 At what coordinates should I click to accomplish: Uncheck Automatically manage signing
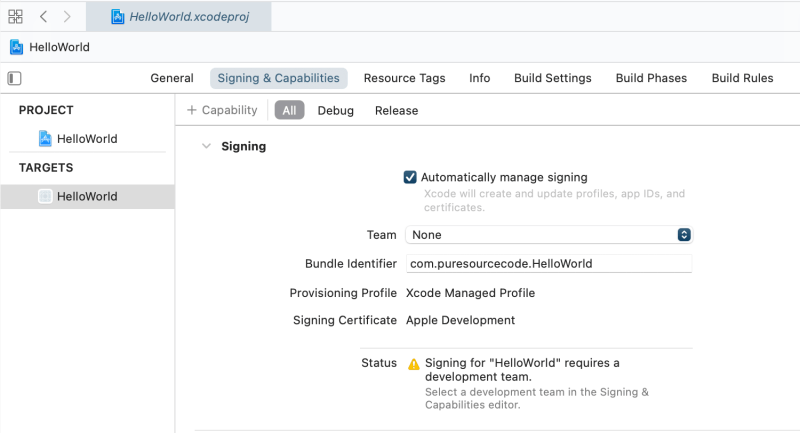tap(410, 177)
